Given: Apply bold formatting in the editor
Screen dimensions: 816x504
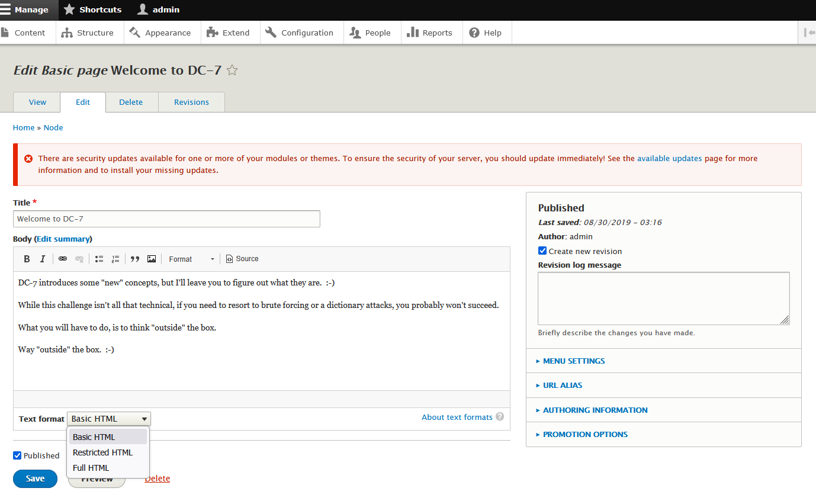Looking at the screenshot, I should point(27,259).
